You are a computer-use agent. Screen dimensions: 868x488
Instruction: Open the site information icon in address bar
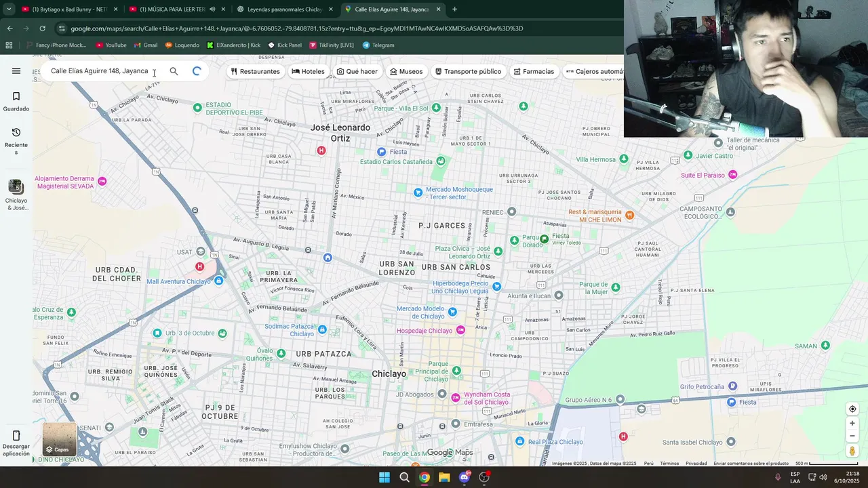coord(62,28)
